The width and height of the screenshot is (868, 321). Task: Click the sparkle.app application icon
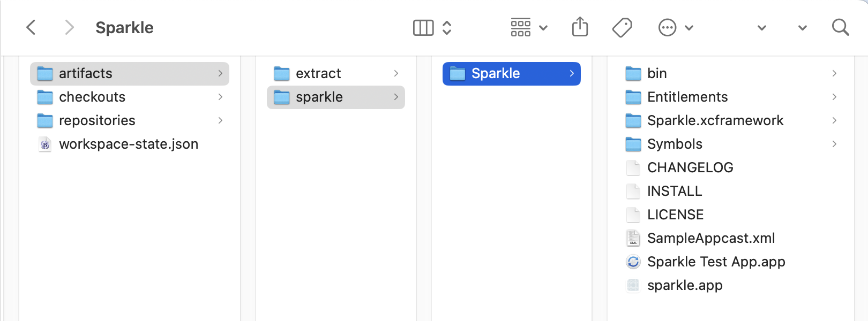click(x=633, y=285)
